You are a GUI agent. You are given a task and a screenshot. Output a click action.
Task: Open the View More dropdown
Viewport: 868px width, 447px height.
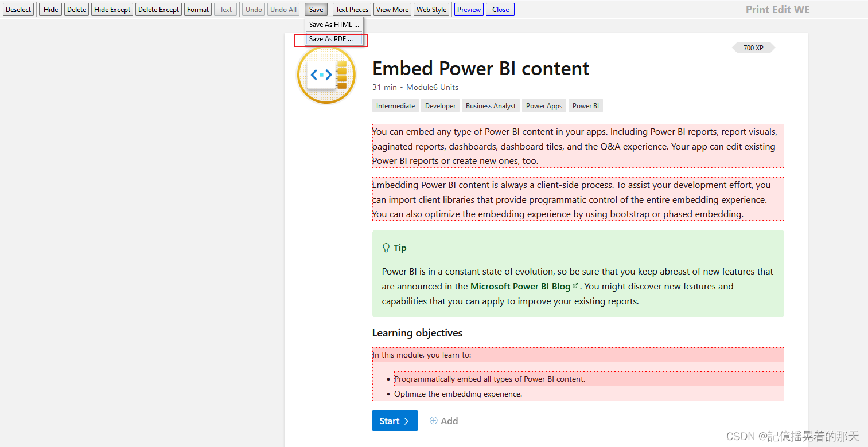[x=392, y=10]
